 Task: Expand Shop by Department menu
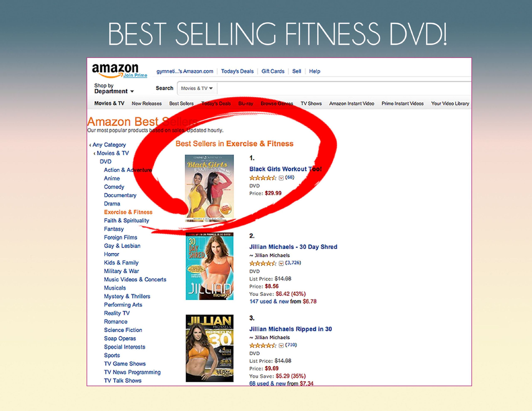(114, 89)
